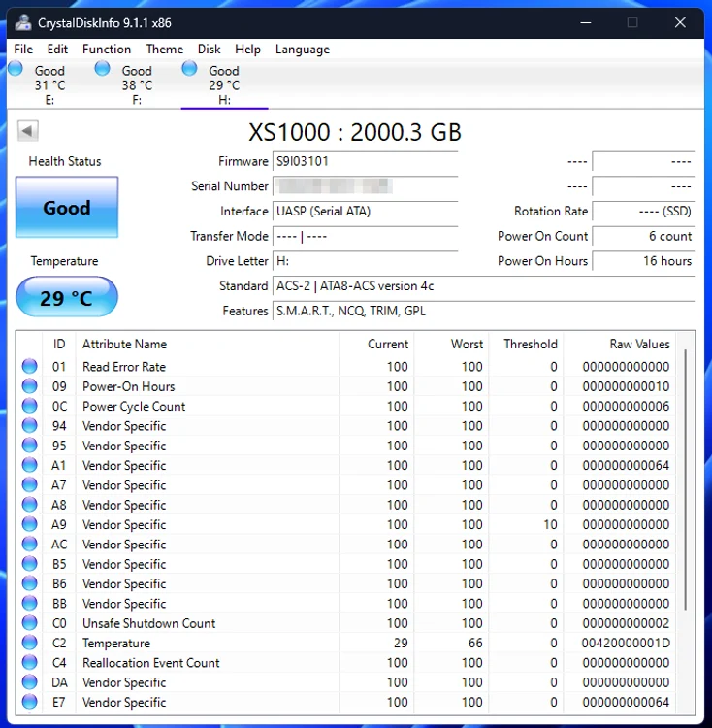The image size is (712, 728).
Task: Open the Theme menu
Action: point(165,50)
